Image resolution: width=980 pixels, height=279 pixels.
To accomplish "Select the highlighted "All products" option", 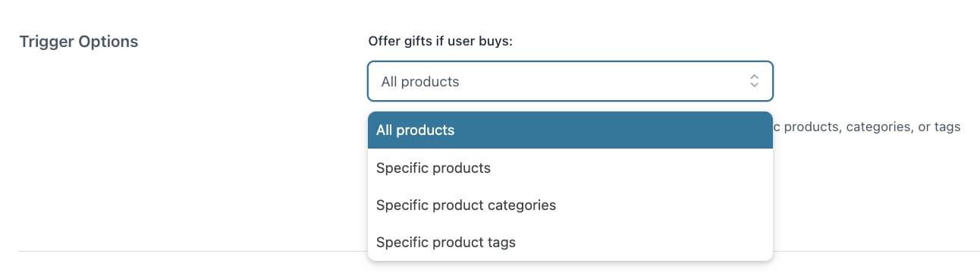I will pyautogui.click(x=570, y=130).
